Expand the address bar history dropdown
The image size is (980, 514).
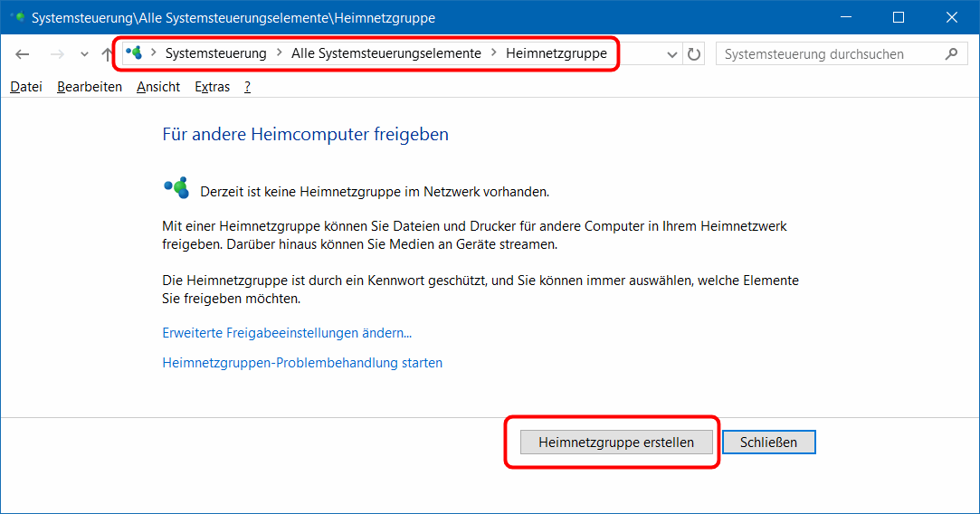pyautogui.click(x=672, y=54)
